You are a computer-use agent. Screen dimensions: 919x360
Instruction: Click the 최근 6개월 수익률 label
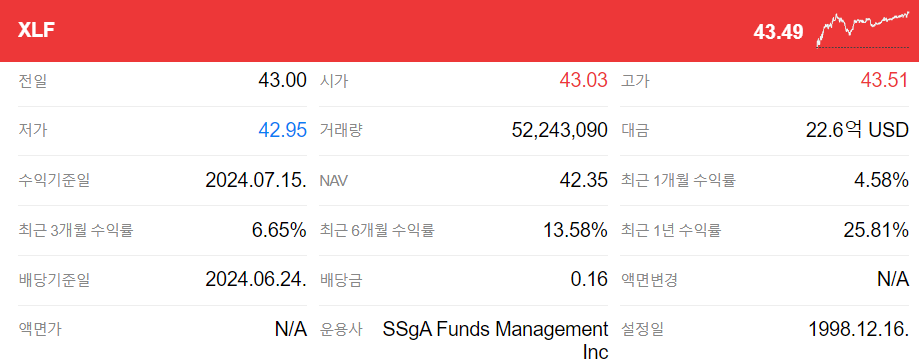coord(377,230)
